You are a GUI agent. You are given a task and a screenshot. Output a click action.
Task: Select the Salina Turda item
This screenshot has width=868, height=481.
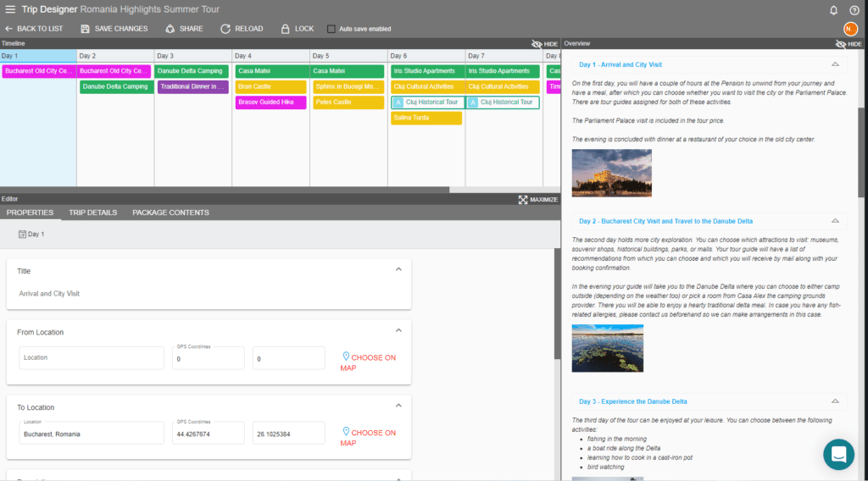click(x=426, y=117)
